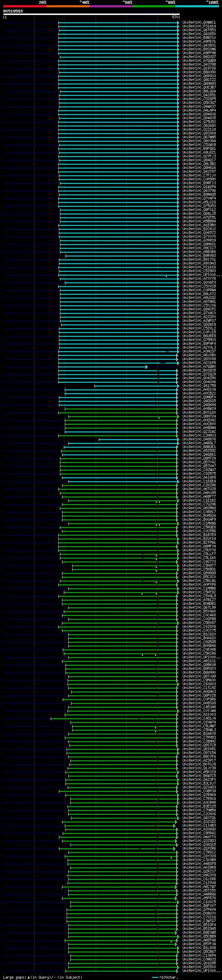Open hit UniRef100_Q6R4U3
The width and height of the screenshot is (222, 980).
tap(199, 76)
